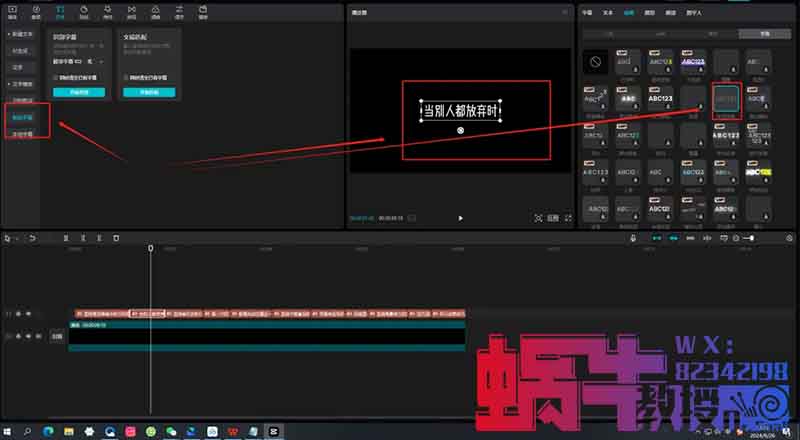This screenshot has width=800, height=440.
Task: Click the delete icon in timeline toolbar
Action: click(x=116, y=238)
